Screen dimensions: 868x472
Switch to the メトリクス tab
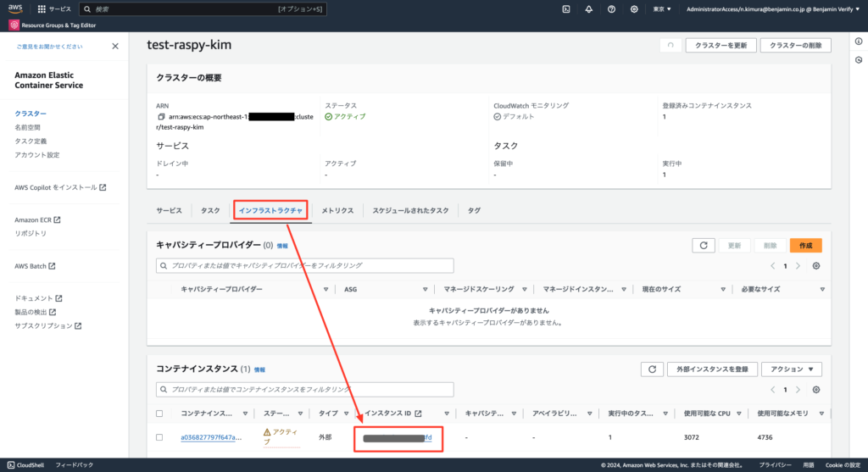(x=337, y=210)
